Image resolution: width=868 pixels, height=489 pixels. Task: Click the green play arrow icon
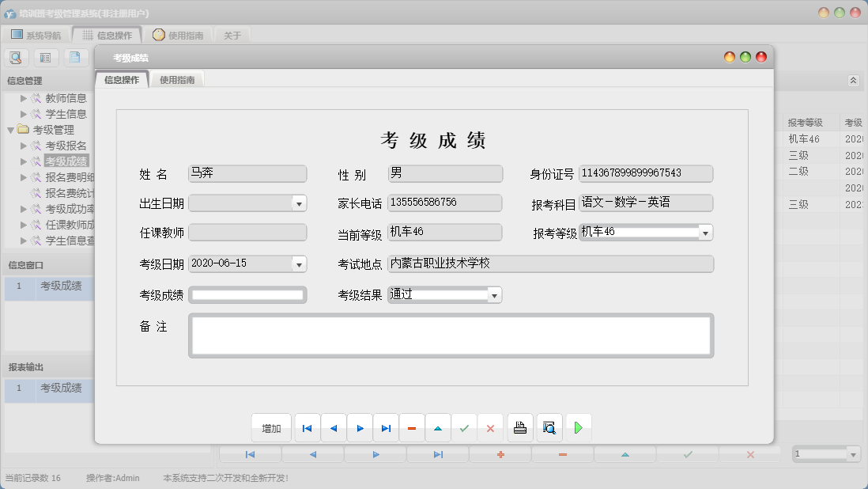click(579, 428)
